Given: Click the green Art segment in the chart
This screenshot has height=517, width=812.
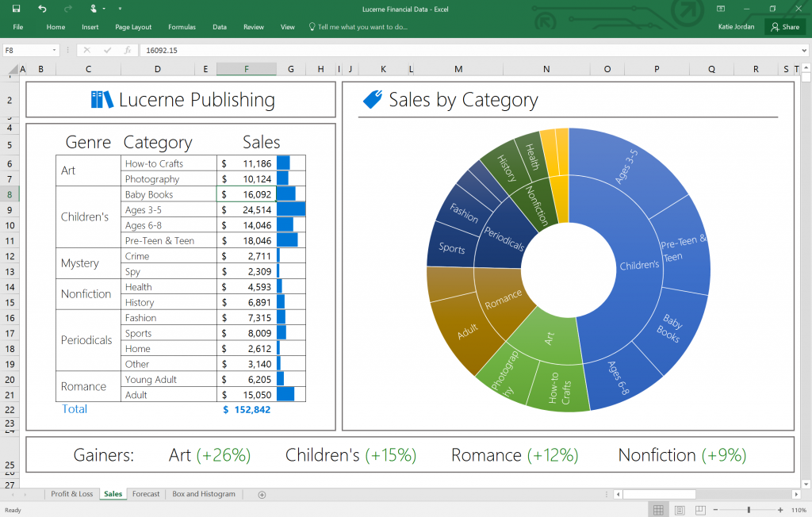Looking at the screenshot, I should (549, 338).
